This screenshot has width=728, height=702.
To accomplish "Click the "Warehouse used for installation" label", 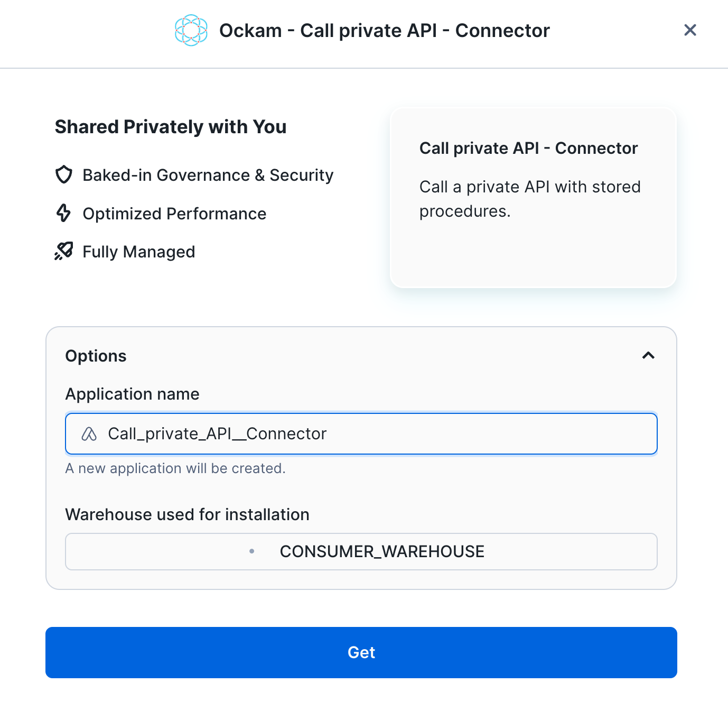I will click(187, 514).
